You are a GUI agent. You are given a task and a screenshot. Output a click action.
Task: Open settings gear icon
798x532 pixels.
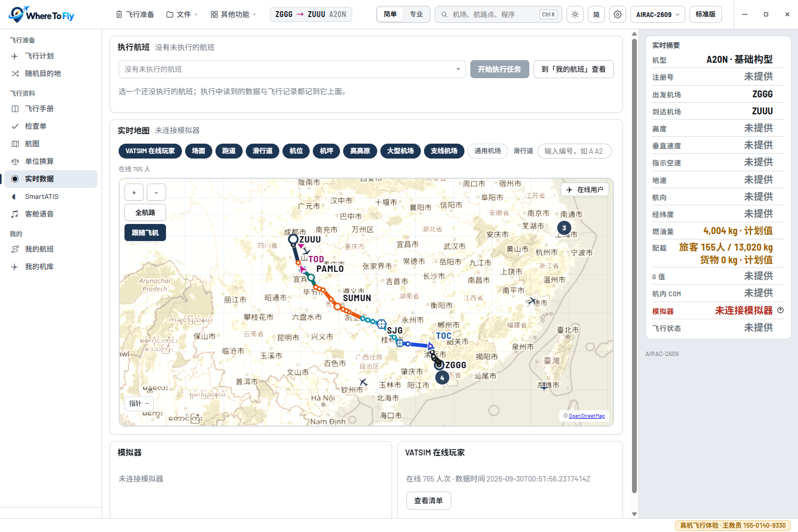pos(618,14)
